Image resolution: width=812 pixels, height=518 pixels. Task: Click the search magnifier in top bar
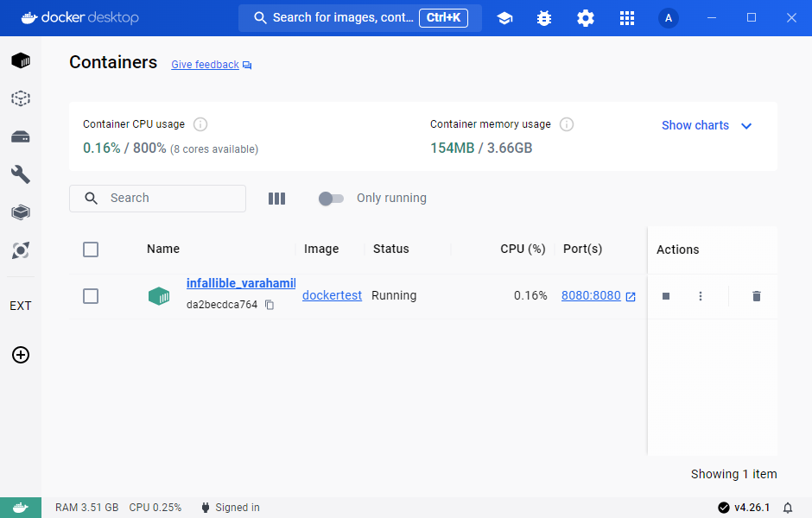coord(260,18)
